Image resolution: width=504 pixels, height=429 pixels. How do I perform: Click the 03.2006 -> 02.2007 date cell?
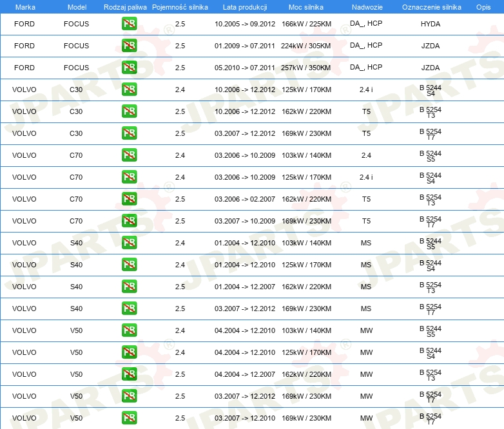tap(245, 199)
